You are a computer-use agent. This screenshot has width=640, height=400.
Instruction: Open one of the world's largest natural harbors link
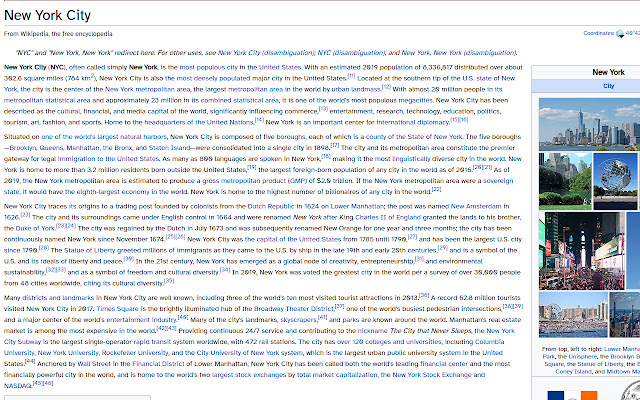pos(104,137)
